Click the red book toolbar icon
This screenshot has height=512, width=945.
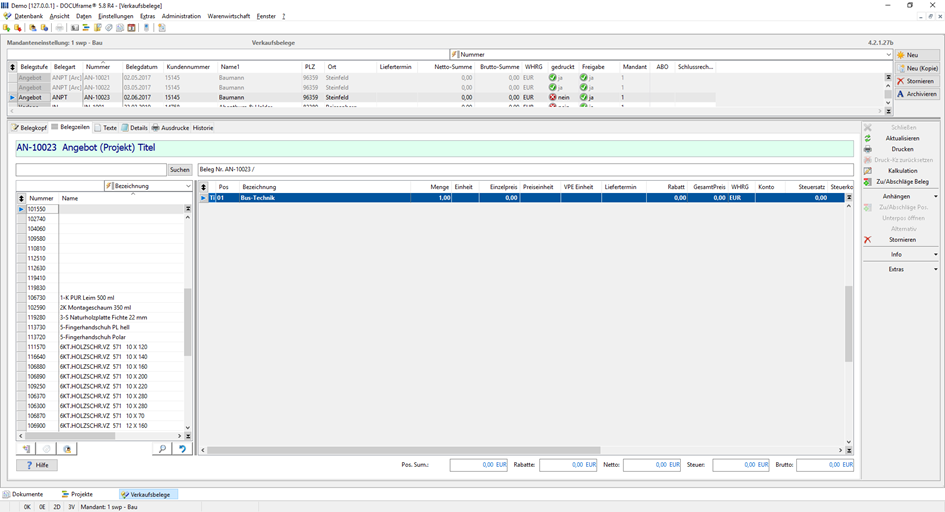click(x=131, y=28)
